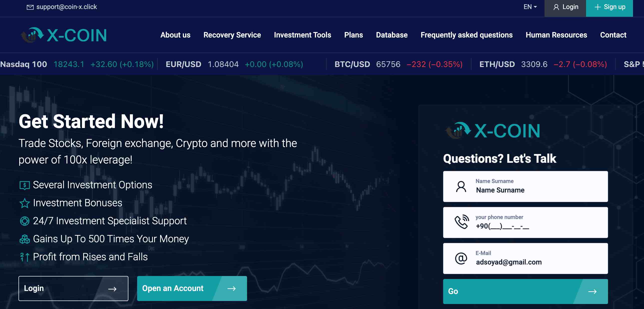
Task: Toggle the Sign up button
Action: tap(610, 7)
